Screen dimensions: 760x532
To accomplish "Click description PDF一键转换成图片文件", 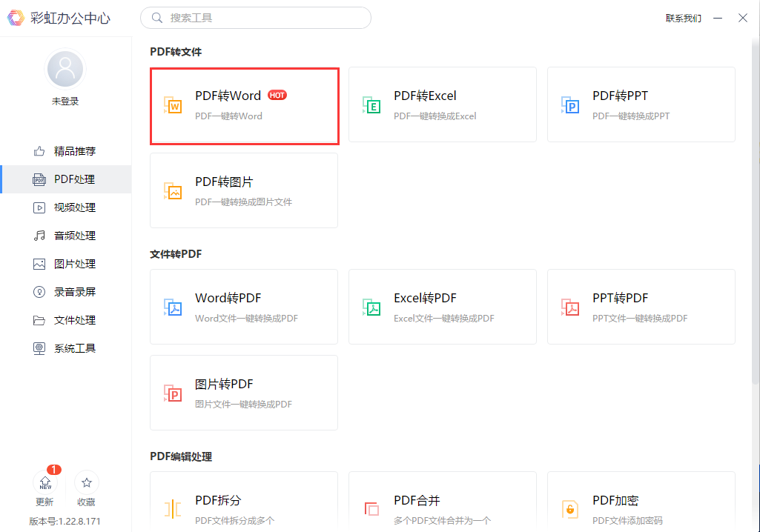I will pyautogui.click(x=243, y=202).
